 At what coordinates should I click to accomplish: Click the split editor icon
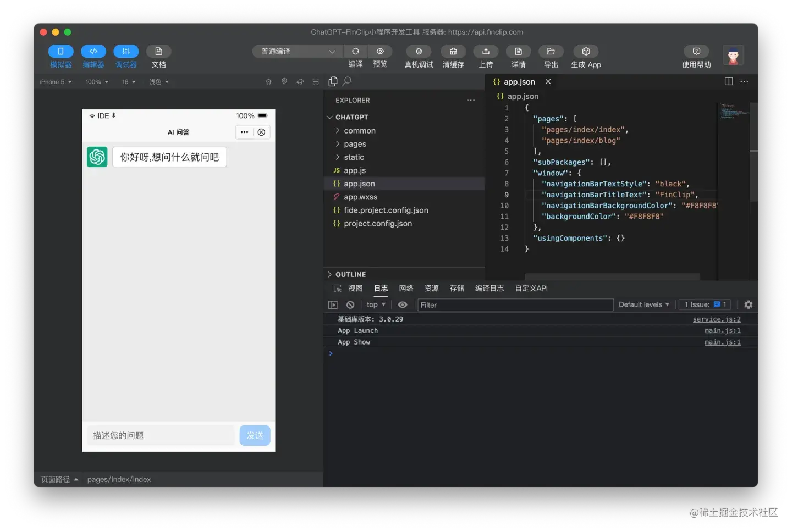[729, 81]
